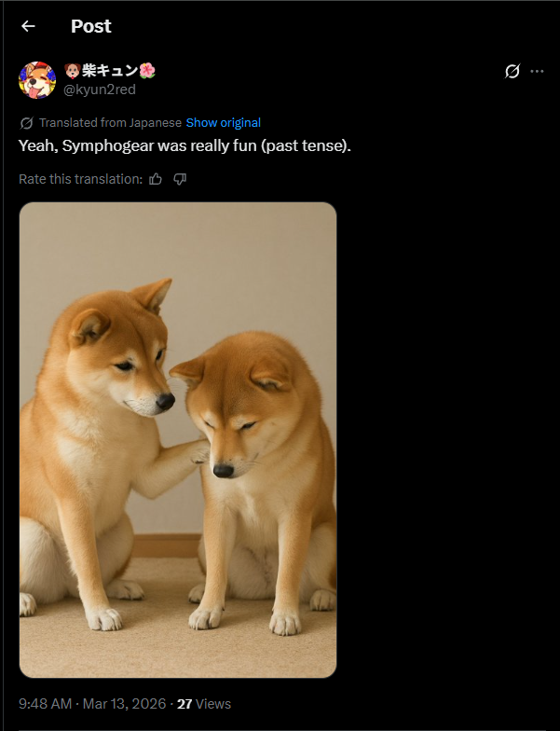Click the "Rate this translation:" label
The width and height of the screenshot is (560, 731).
point(80,179)
